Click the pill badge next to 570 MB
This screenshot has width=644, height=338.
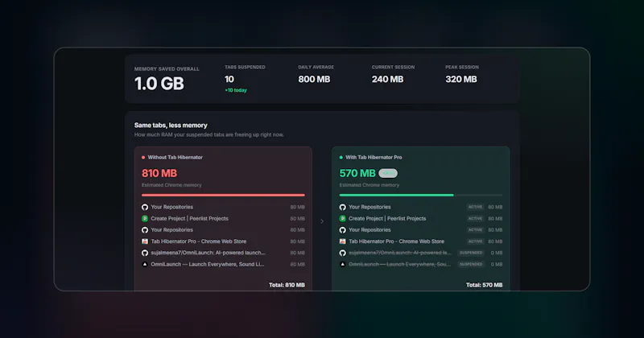tap(388, 173)
